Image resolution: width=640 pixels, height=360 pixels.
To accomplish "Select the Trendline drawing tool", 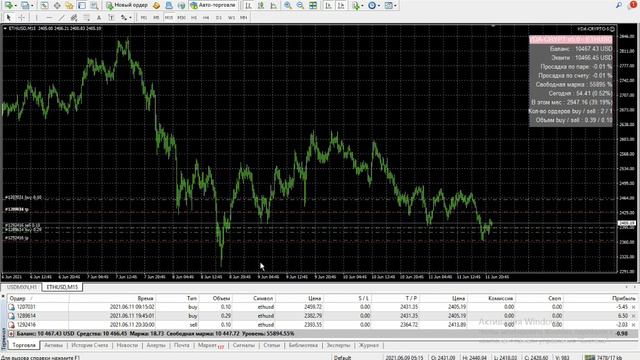I will click(62, 18).
